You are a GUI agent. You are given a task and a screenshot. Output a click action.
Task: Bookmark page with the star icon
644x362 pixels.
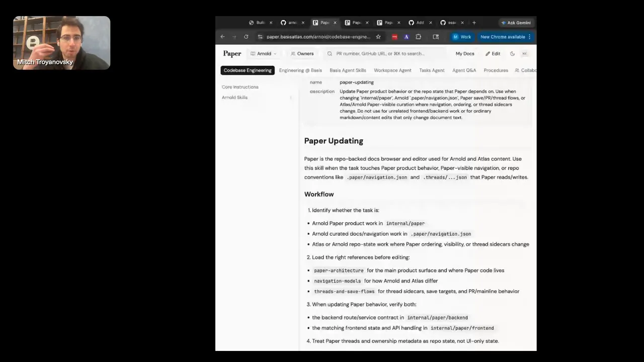[378, 37]
